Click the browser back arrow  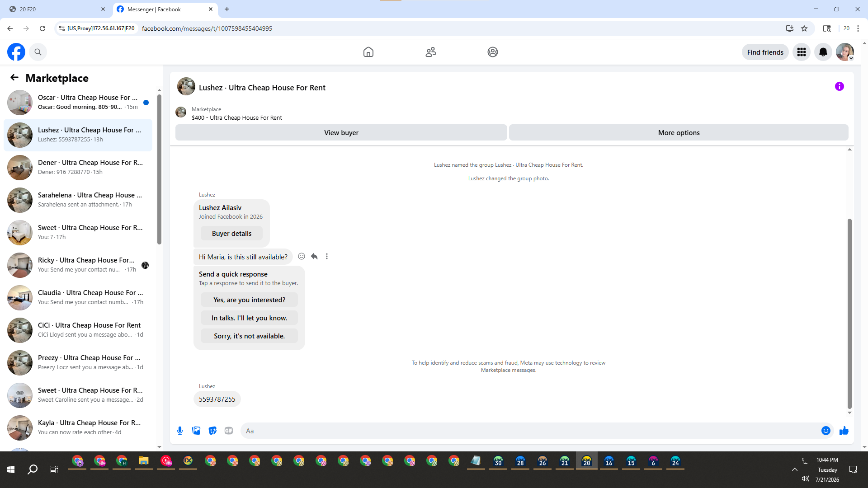pyautogui.click(x=10, y=28)
